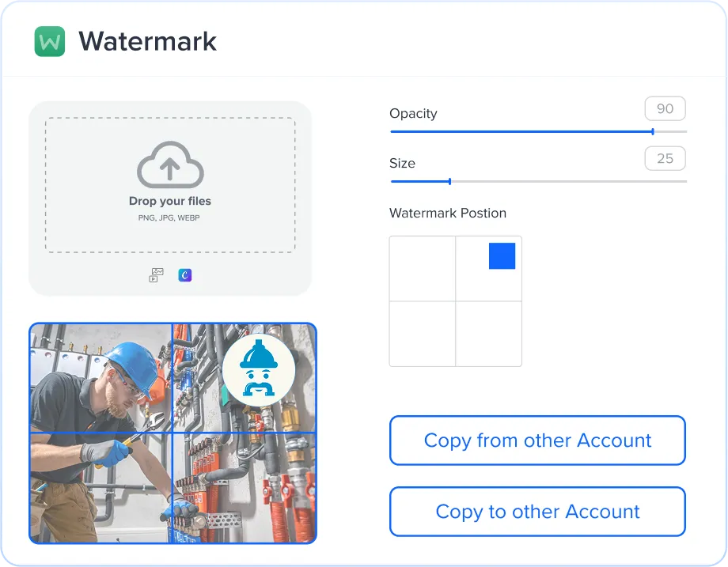The height and width of the screenshot is (567, 728).
Task: Click the W letter in the green logo
Action: coord(49,40)
